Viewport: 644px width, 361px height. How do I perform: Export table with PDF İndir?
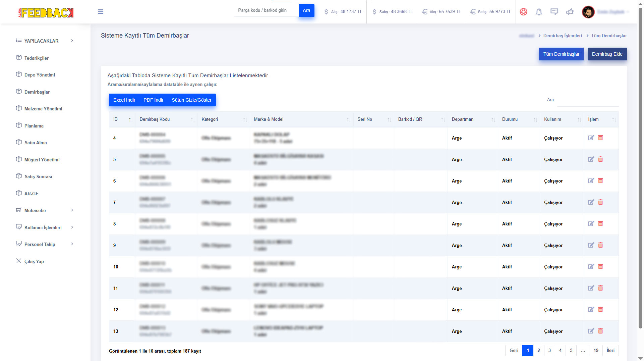[x=154, y=100]
